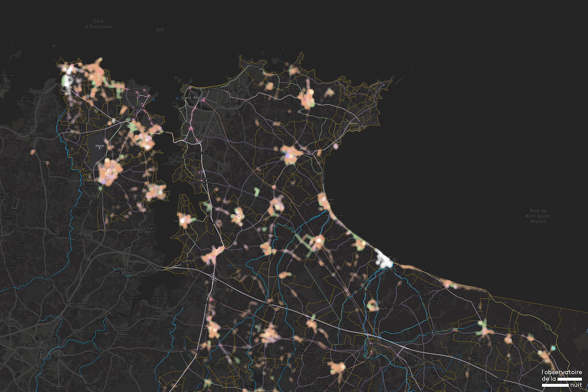The image size is (588, 392).
Task: Click the CARFANTIN label
Action: point(370,360)
